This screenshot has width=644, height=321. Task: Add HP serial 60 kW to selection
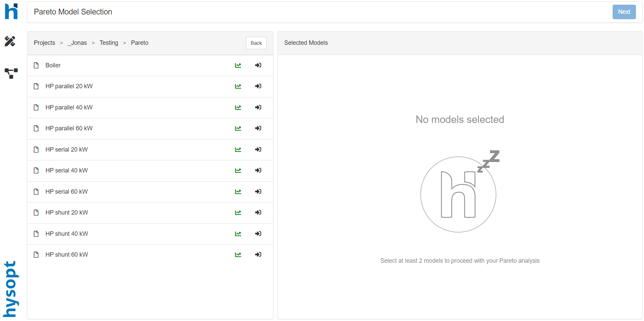[258, 192]
